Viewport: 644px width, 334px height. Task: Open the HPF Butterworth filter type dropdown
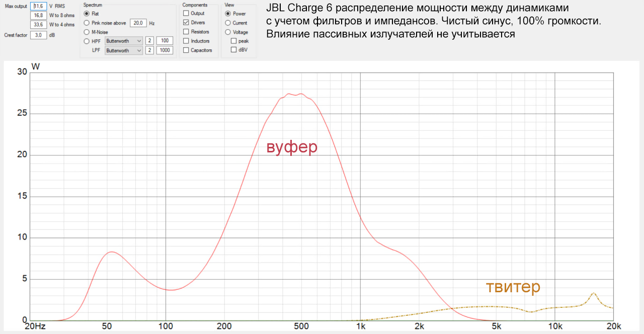124,41
